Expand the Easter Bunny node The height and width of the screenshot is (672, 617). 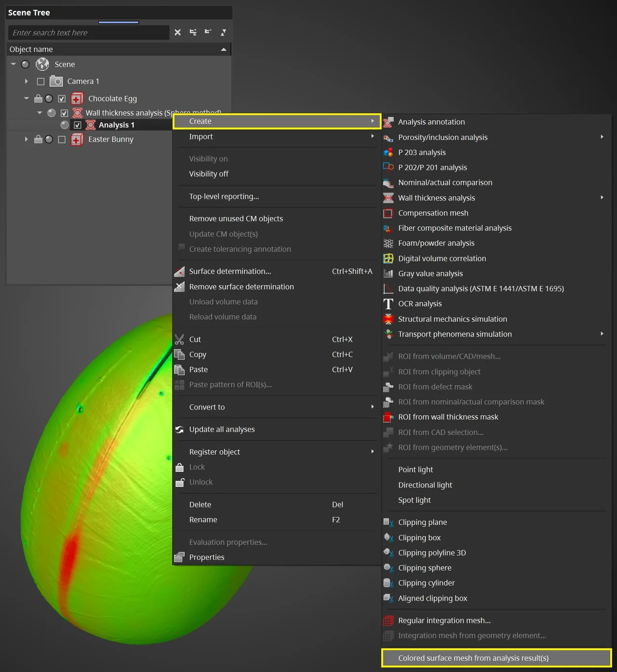coord(26,139)
